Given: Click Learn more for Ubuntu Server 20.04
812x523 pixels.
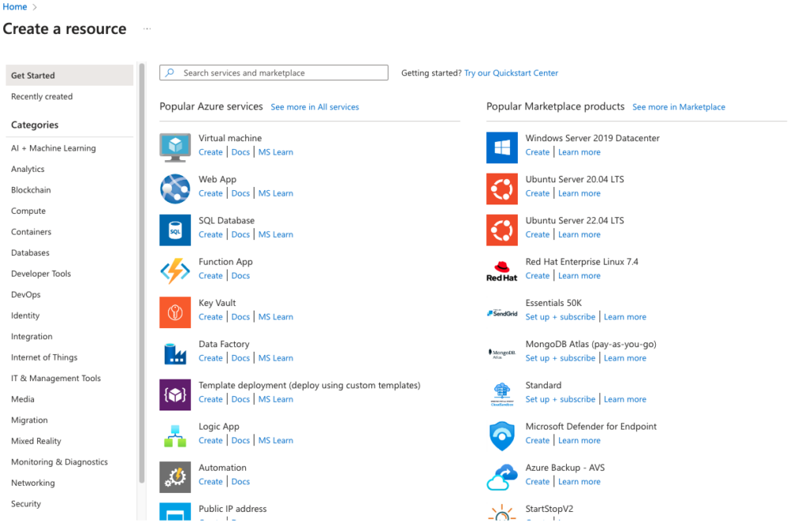Looking at the screenshot, I should [x=580, y=193].
